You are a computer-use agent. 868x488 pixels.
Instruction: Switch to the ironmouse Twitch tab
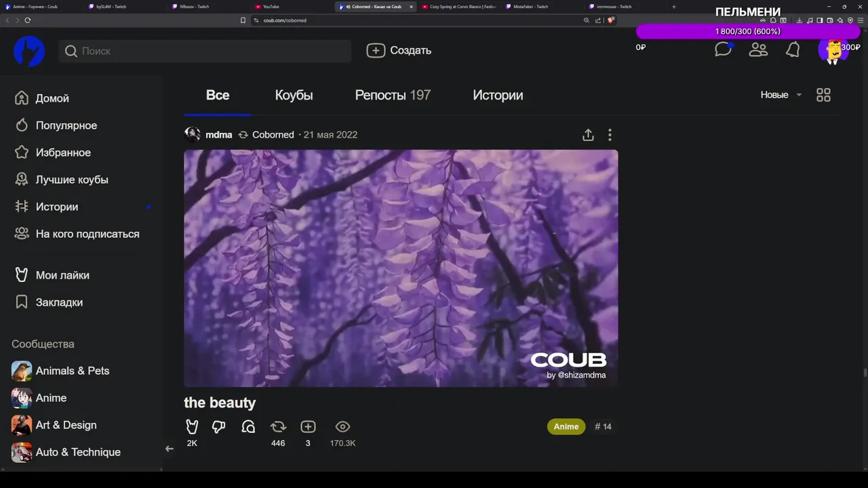click(626, 7)
